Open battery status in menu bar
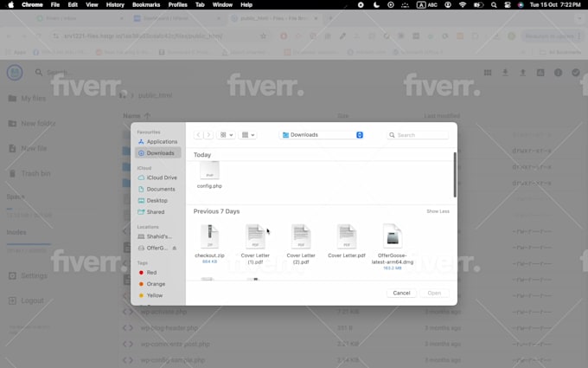The image size is (588, 368). pyautogui.click(x=478, y=5)
